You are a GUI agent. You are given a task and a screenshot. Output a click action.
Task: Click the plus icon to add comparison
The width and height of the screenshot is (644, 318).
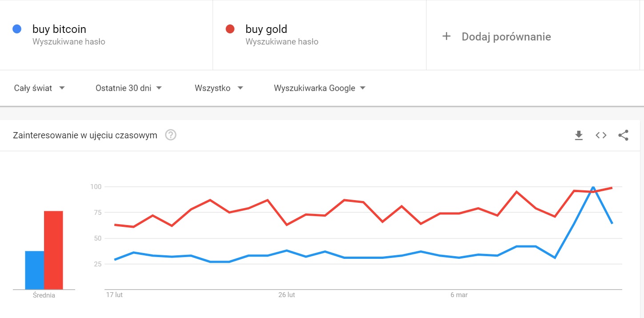[447, 36]
